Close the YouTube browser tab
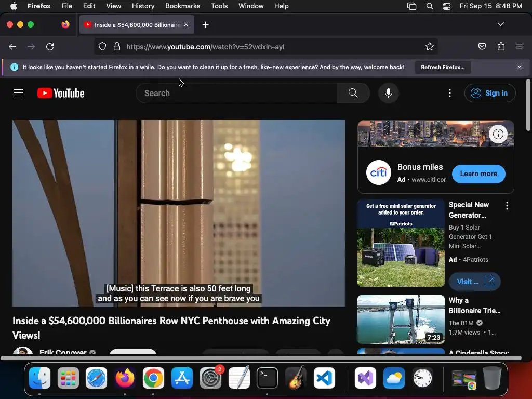532x399 pixels. coord(186,24)
